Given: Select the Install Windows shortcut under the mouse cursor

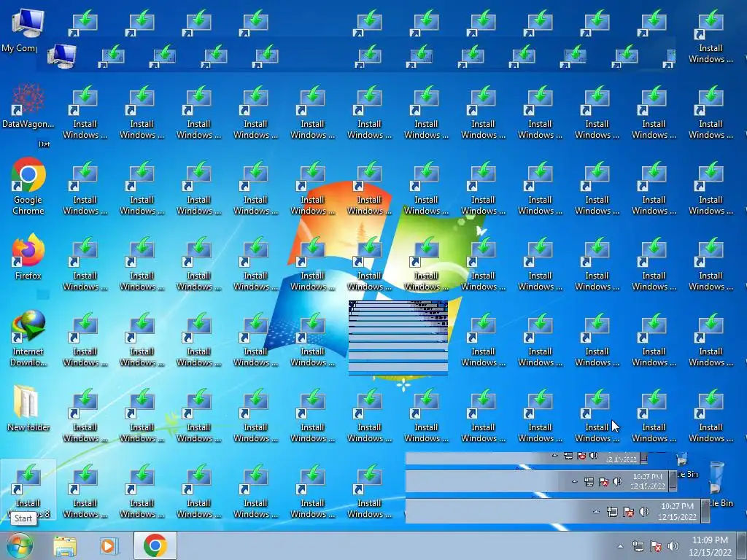Looking at the screenshot, I should click(x=597, y=416).
